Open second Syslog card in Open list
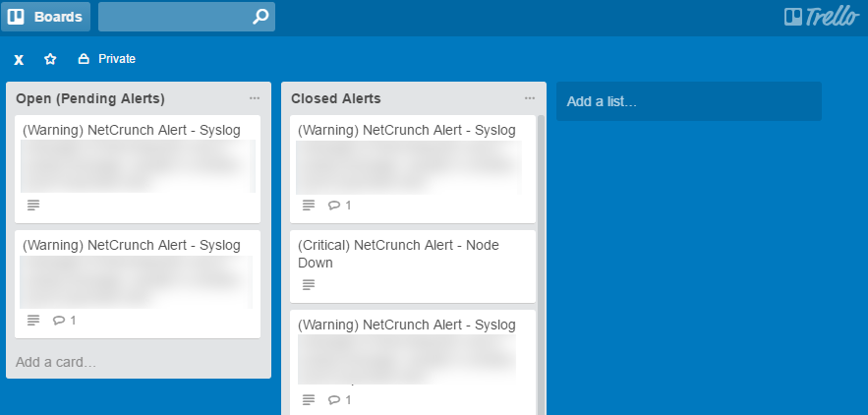Viewport: 868px width, 415px height. click(138, 284)
